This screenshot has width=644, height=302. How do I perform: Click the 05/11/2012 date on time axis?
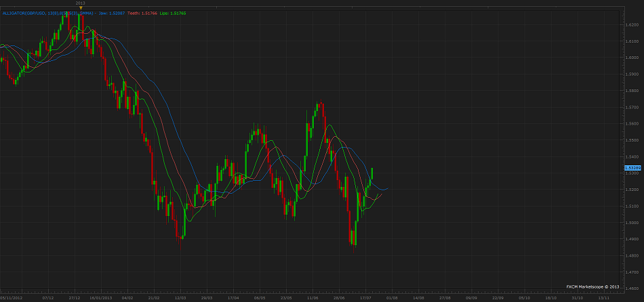pyautogui.click(x=11, y=297)
